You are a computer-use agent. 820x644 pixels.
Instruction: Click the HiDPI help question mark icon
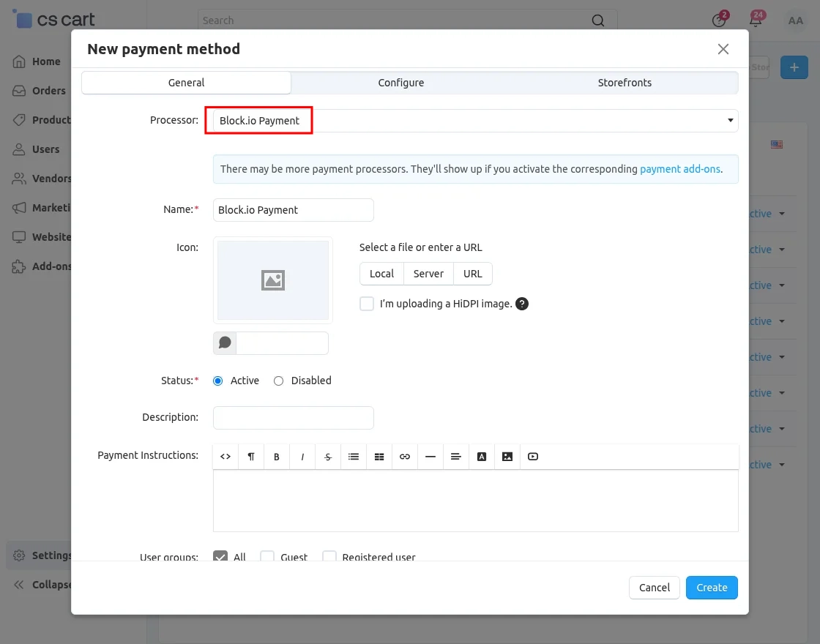pos(522,304)
